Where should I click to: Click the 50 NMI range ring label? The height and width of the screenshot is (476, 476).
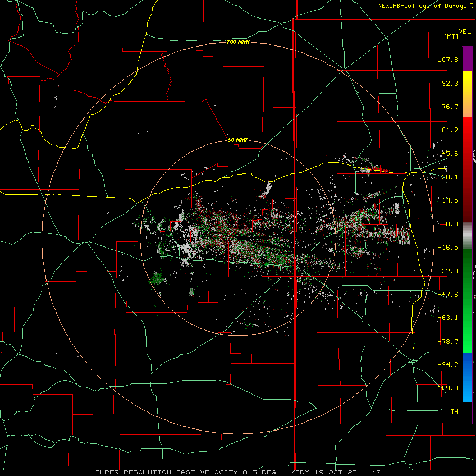[x=237, y=140]
